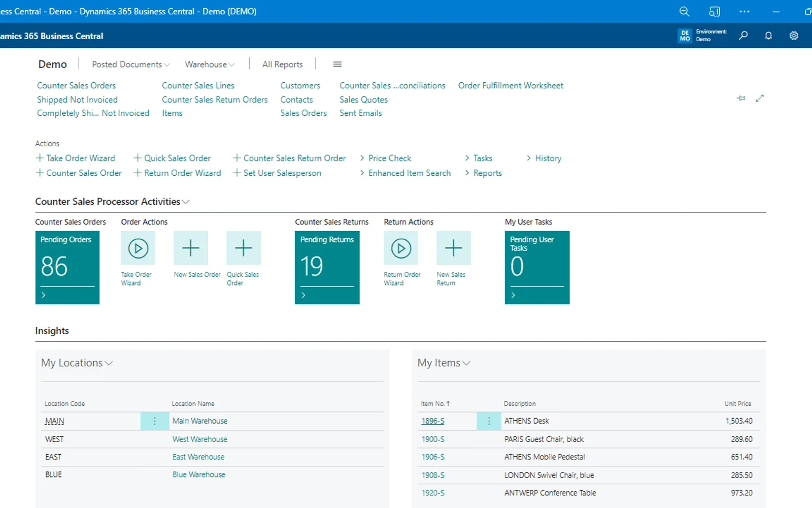Screen dimensions: 812x508
Task: Expand the Tasks action group
Action: (x=478, y=158)
